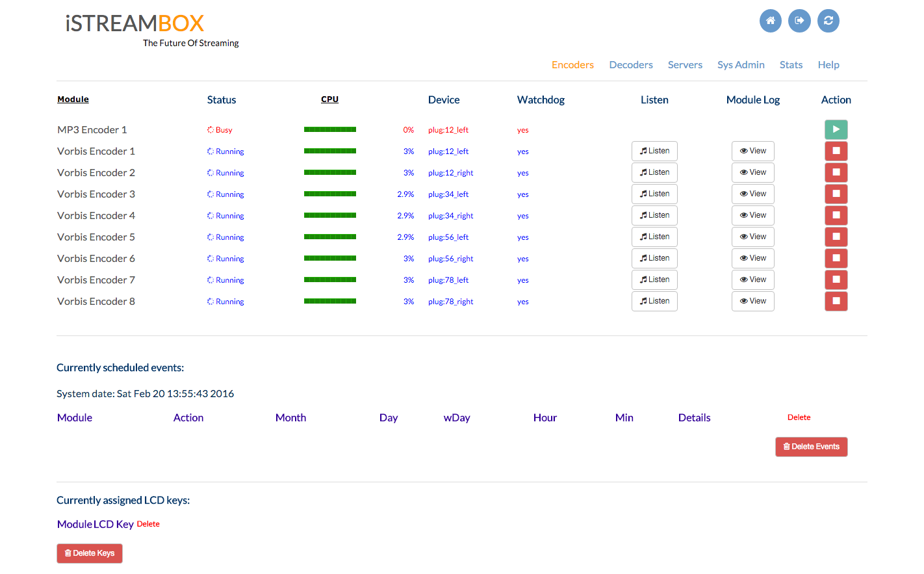Sort the table by the Module column

tap(73, 99)
